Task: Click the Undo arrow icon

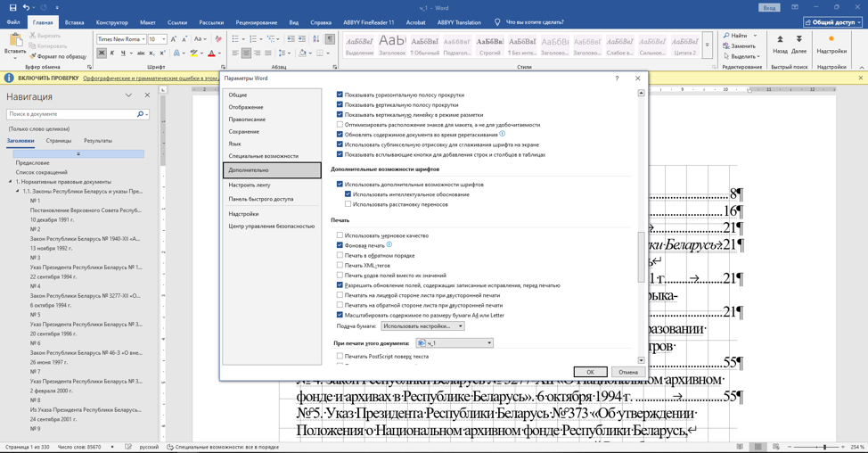Action: coord(26,8)
